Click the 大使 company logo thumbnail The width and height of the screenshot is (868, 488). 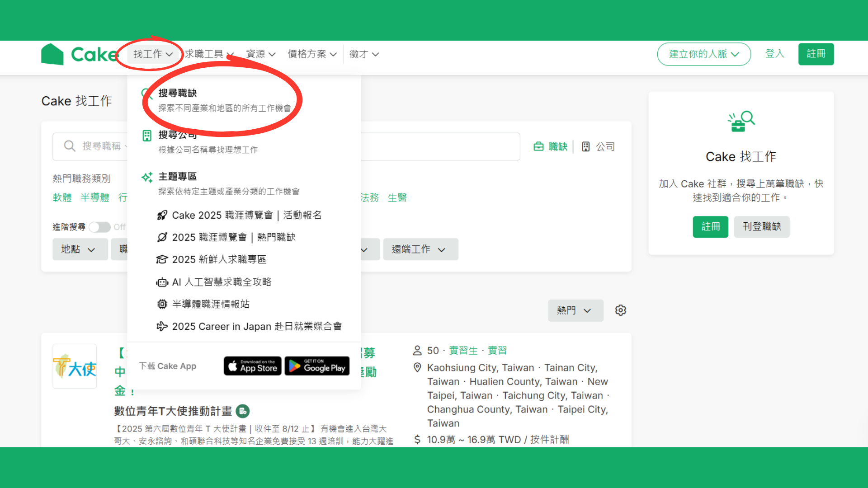[x=75, y=366]
